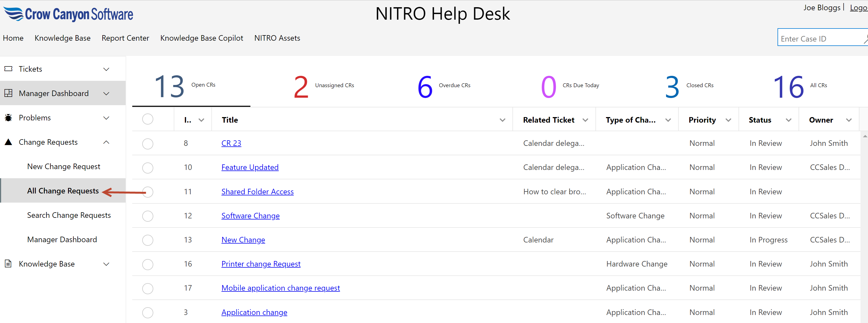Image resolution: width=868 pixels, height=323 pixels.
Task: Go to New Change Request in sidebar
Action: (64, 167)
